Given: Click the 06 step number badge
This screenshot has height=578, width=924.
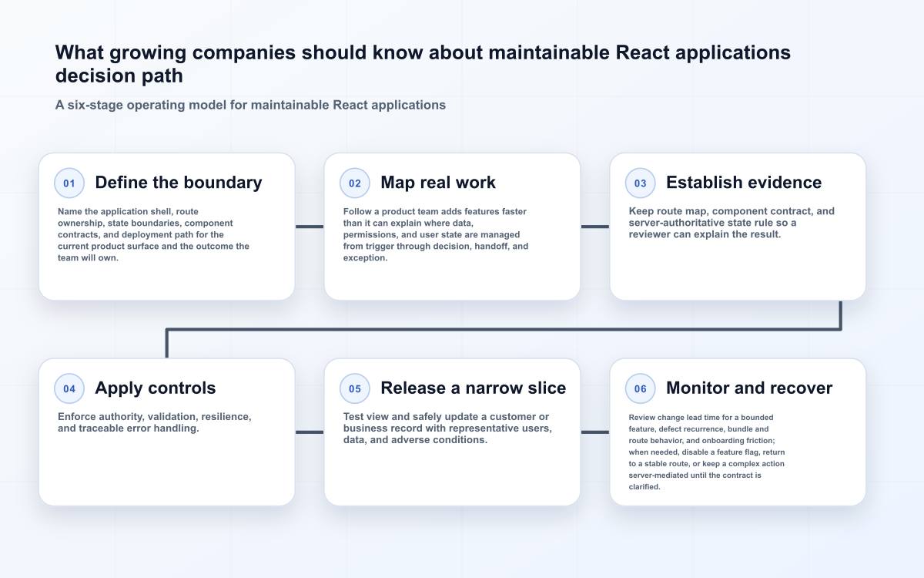Looking at the screenshot, I should 641,388.
